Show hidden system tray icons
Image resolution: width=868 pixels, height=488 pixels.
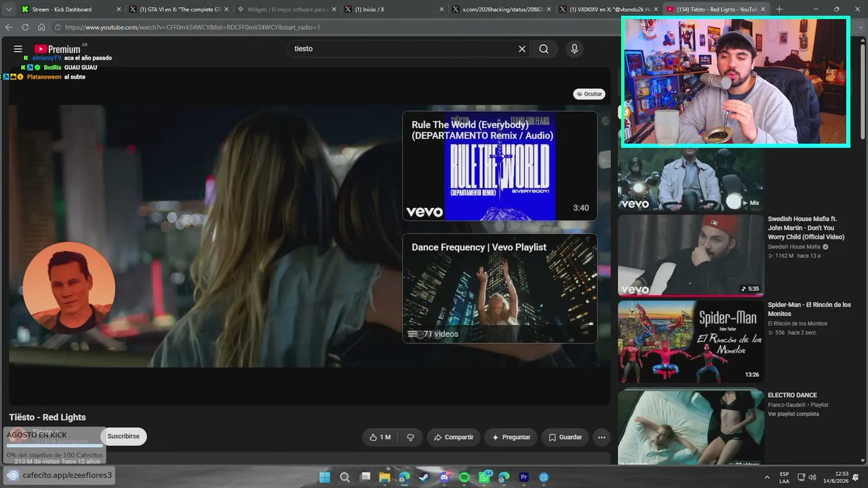pyautogui.click(x=767, y=477)
